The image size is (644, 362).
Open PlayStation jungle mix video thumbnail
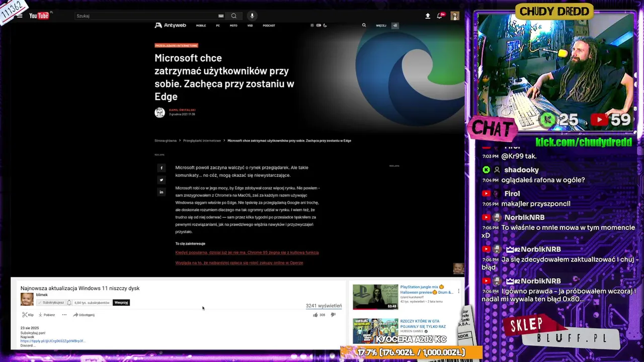(375, 297)
